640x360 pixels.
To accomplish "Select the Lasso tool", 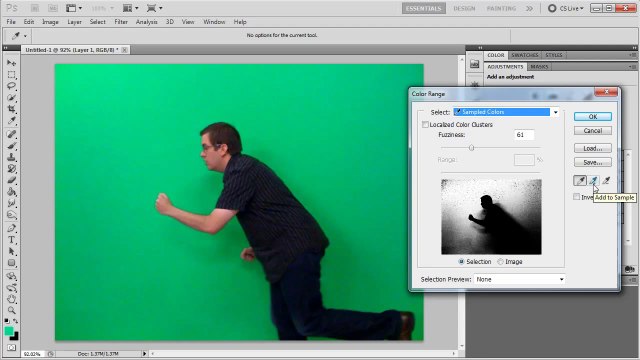I will 11,86.
